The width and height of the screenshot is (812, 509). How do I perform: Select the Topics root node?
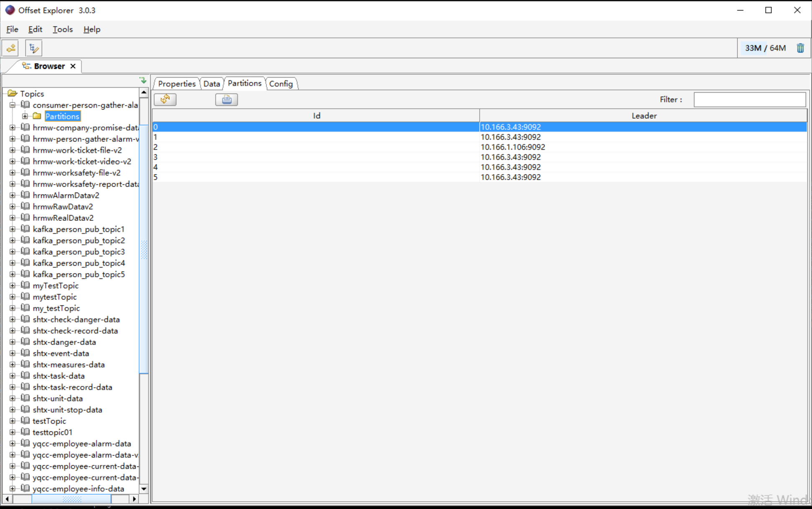coord(32,94)
